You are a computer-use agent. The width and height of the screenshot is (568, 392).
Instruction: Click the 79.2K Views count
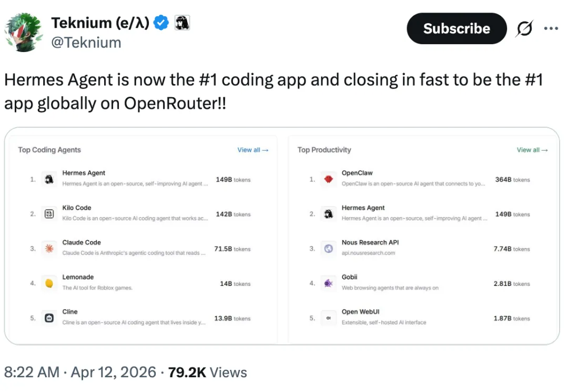pos(208,373)
